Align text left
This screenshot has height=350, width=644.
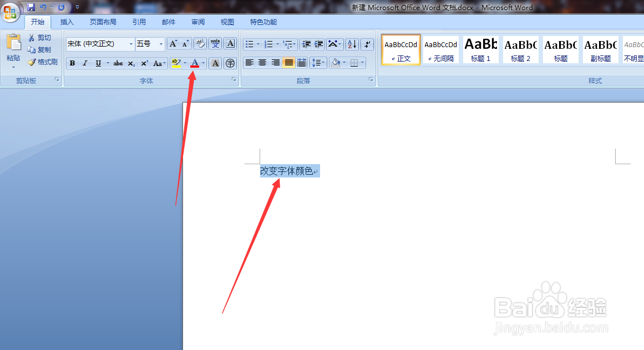(249, 63)
